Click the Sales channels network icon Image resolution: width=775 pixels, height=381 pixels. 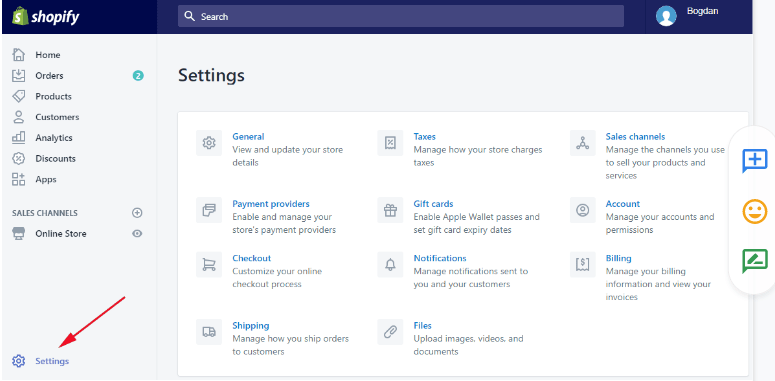click(x=583, y=143)
